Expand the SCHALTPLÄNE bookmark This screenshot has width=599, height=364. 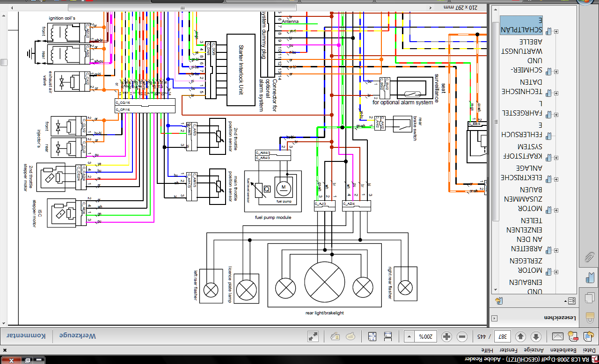[556, 31]
